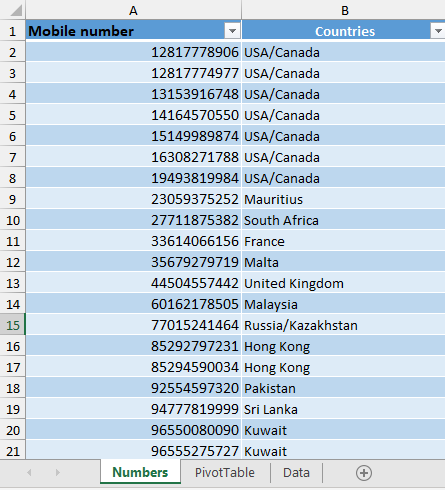Select the France cell

(343, 241)
